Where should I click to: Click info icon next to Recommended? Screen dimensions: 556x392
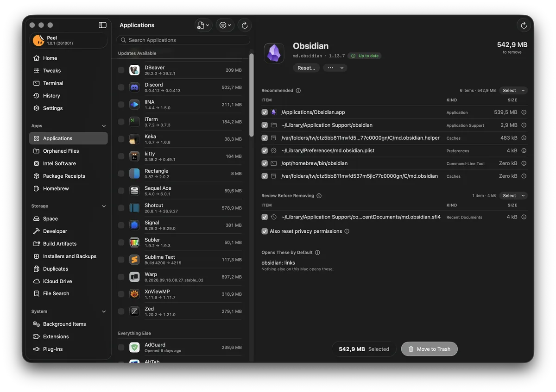point(298,91)
